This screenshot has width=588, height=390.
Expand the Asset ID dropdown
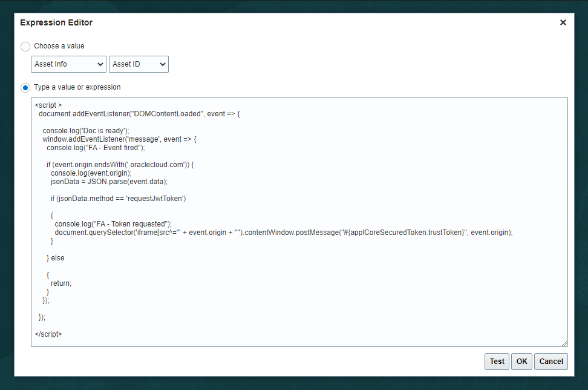(139, 64)
